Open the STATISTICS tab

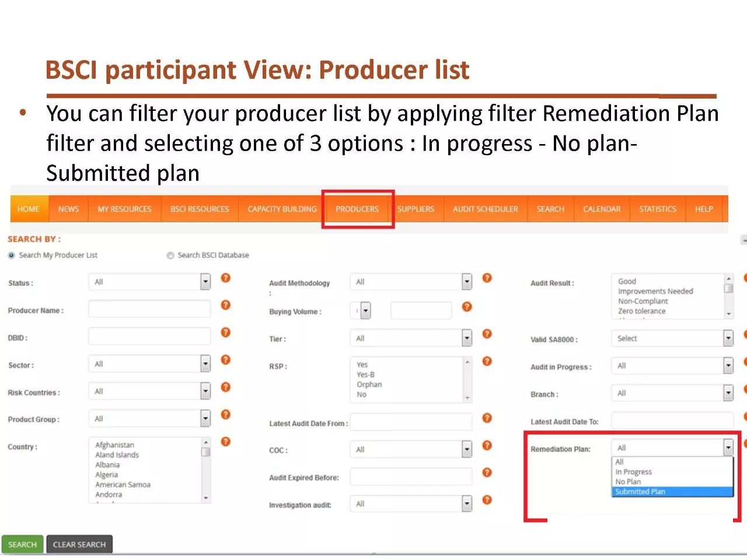pos(658,209)
